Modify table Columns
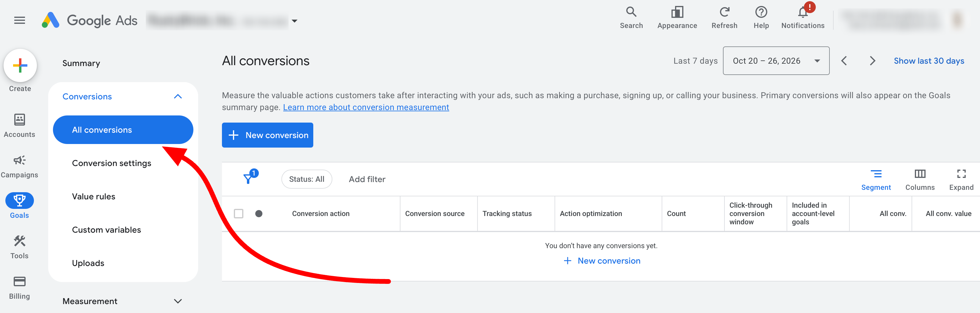The image size is (980, 313). (920, 180)
